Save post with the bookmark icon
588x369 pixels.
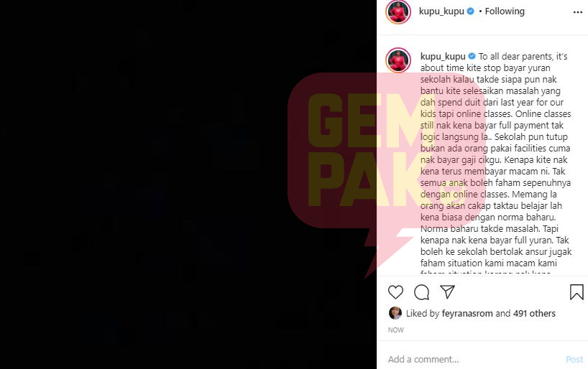(x=576, y=292)
